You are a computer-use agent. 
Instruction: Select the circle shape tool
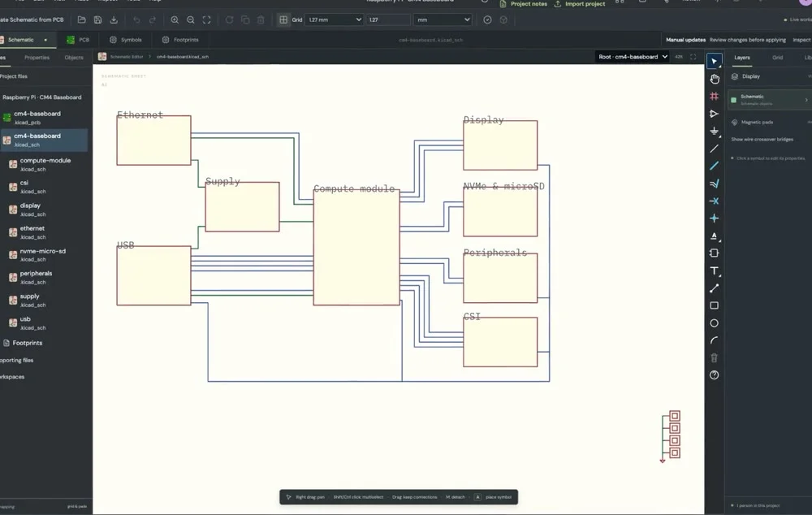(x=714, y=322)
